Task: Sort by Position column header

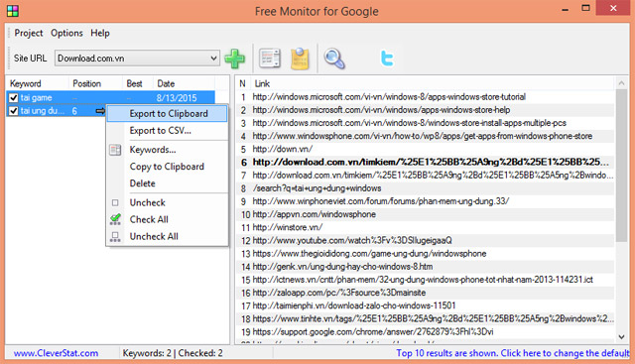Action: (x=95, y=83)
